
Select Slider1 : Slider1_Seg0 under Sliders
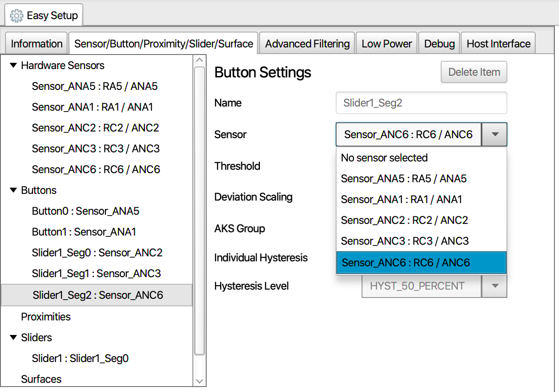pyautogui.click(x=80, y=358)
